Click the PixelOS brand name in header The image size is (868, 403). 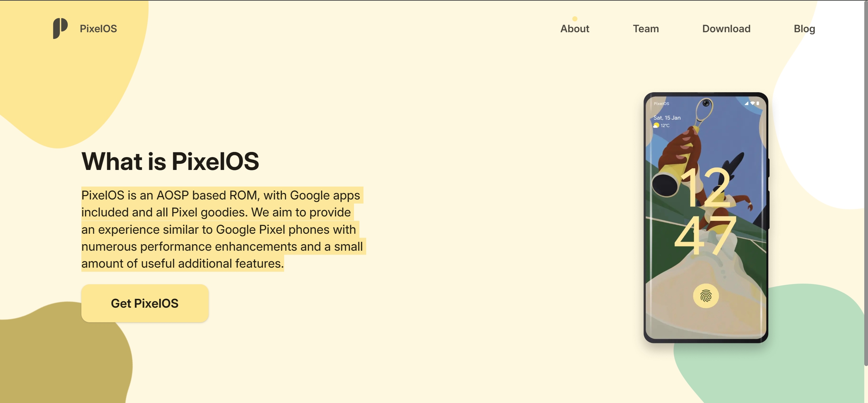pyautogui.click(x=98, y=29)
